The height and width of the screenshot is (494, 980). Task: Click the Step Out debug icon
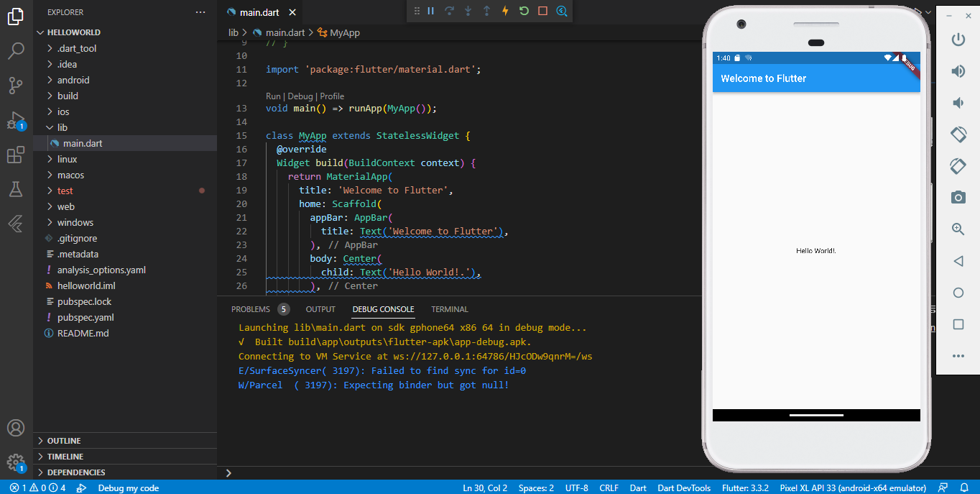[x=486, y=11]
